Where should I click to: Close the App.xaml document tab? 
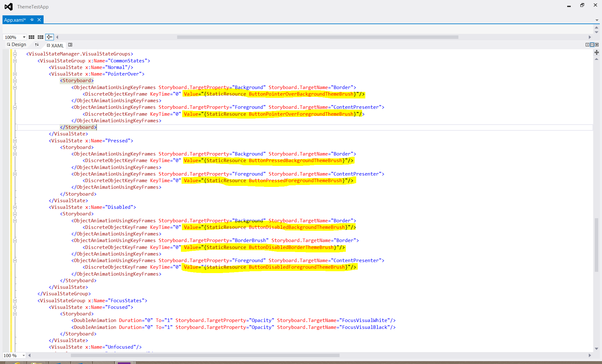[x=39, y=20]
